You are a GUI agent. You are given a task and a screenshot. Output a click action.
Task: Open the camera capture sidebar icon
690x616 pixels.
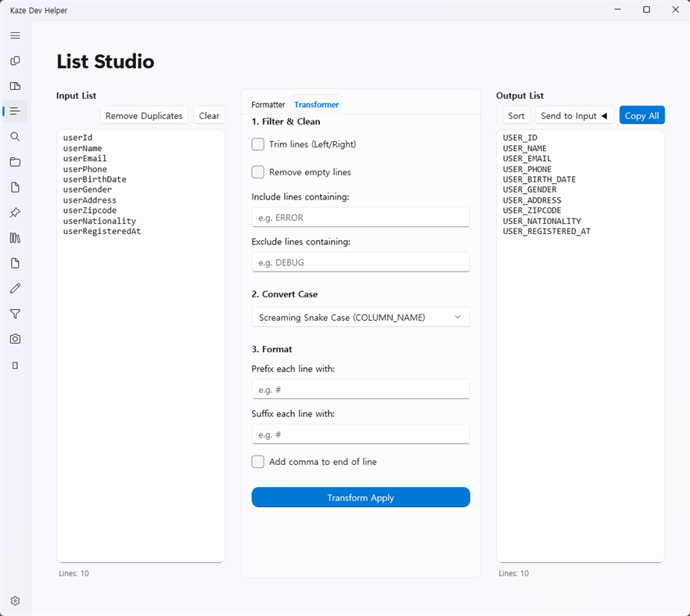[x=15, y=339]
